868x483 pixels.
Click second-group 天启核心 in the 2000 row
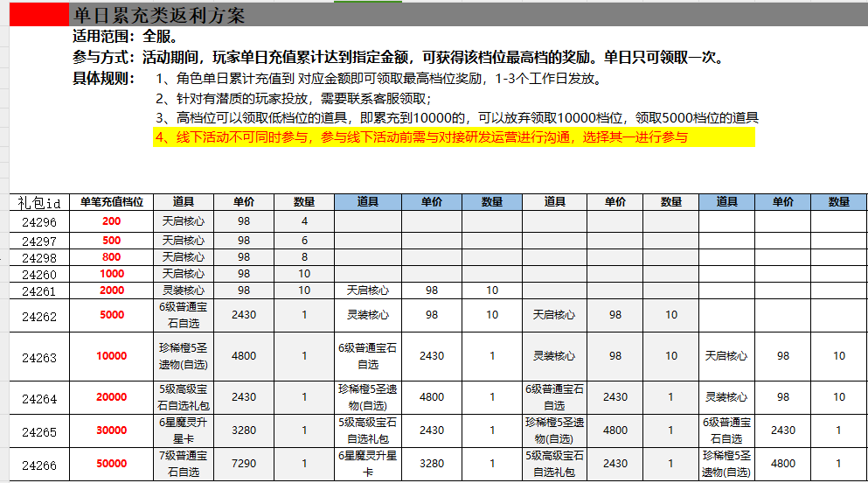point(368,290)
